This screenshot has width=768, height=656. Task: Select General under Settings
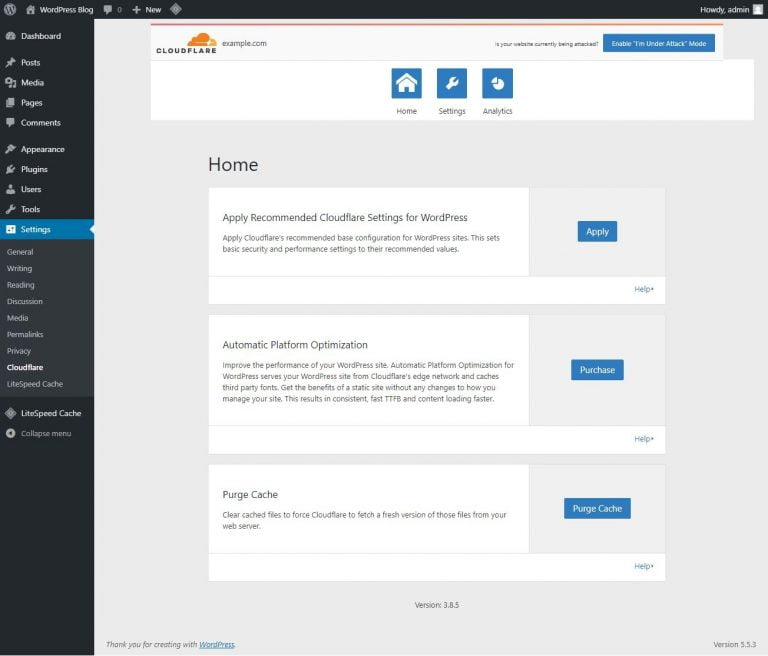click(x=20, y=252)
